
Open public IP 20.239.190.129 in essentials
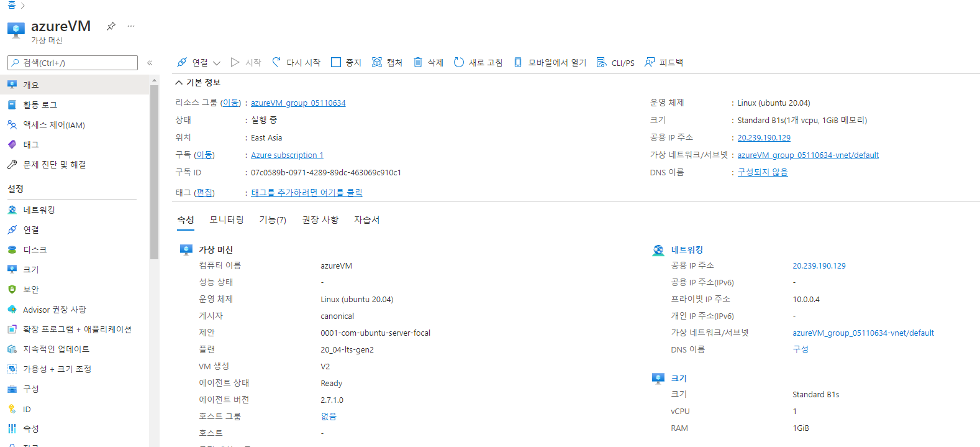(764, 138)
